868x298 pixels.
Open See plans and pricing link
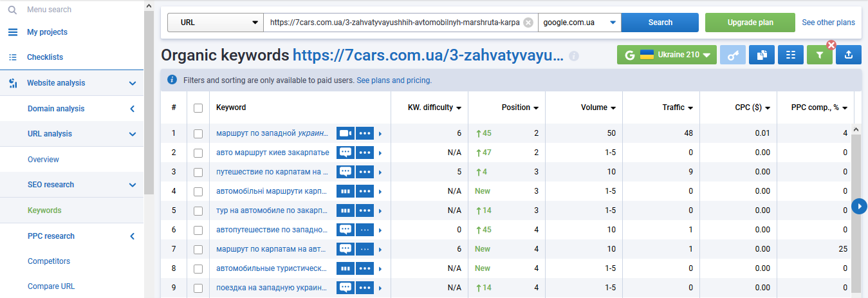pos(394,80)
